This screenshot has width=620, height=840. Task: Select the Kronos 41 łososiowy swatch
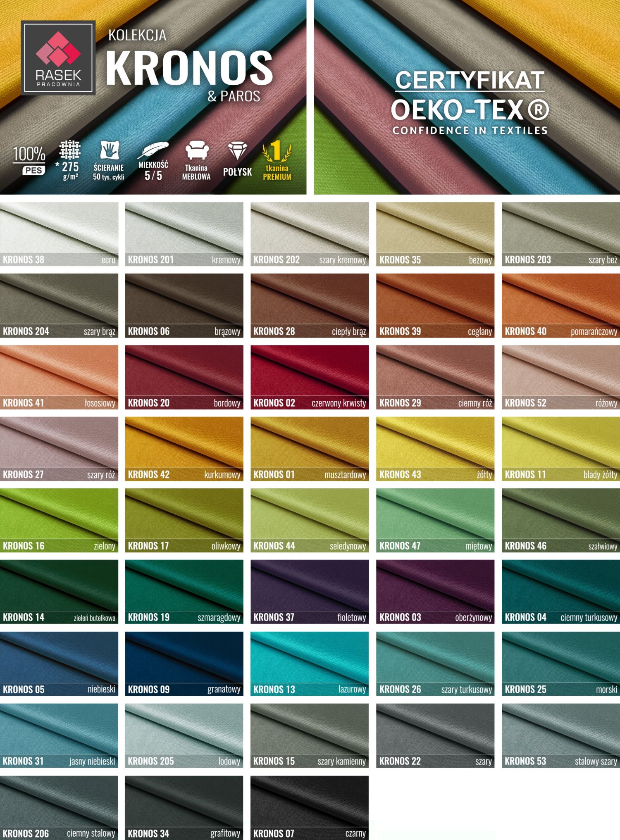click(x=59, y=377)
